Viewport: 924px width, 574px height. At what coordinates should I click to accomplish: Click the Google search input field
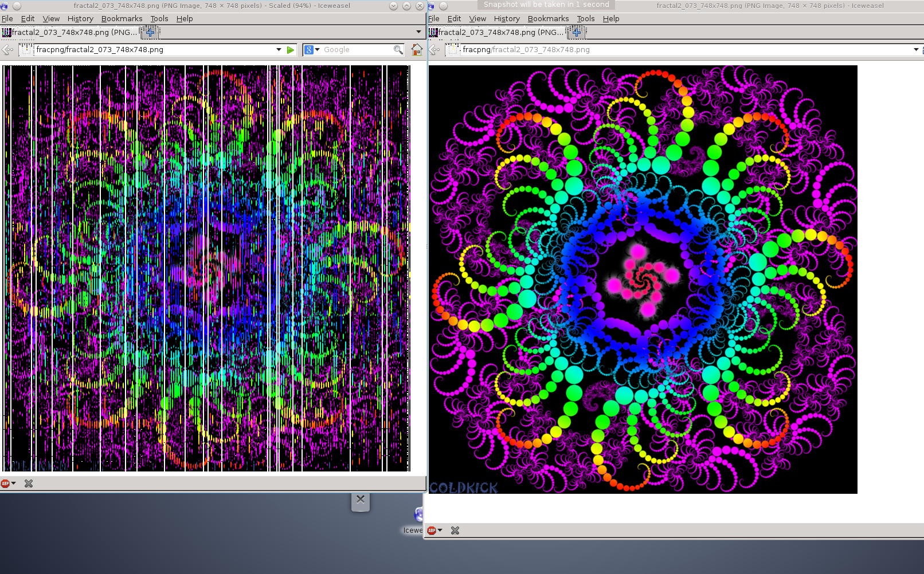pos(355,50)
